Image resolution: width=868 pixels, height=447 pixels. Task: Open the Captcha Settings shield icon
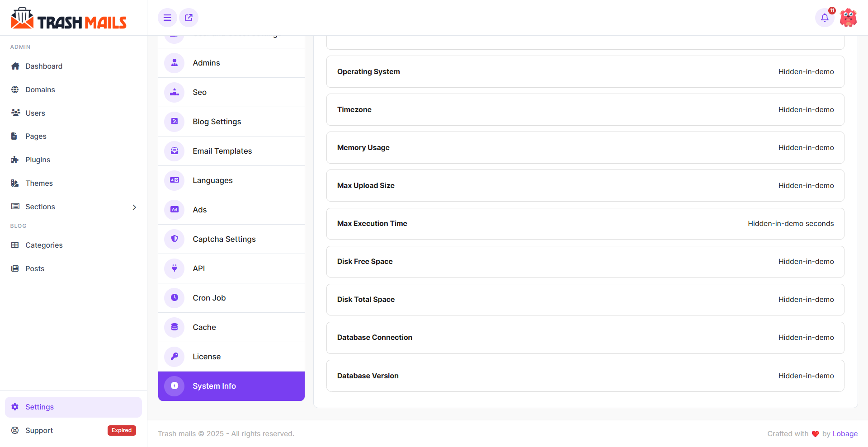(174, 239)
